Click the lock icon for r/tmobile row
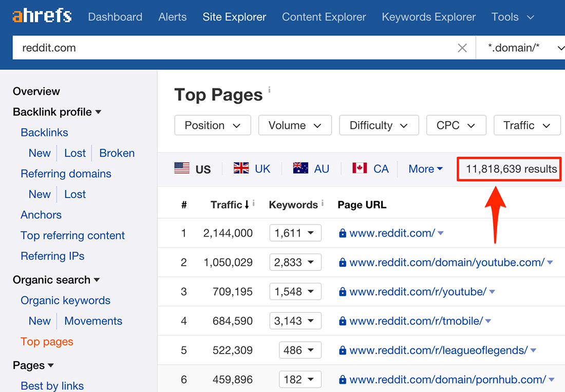This screenshot has width=565, height=392. click(x=342, y=321)
